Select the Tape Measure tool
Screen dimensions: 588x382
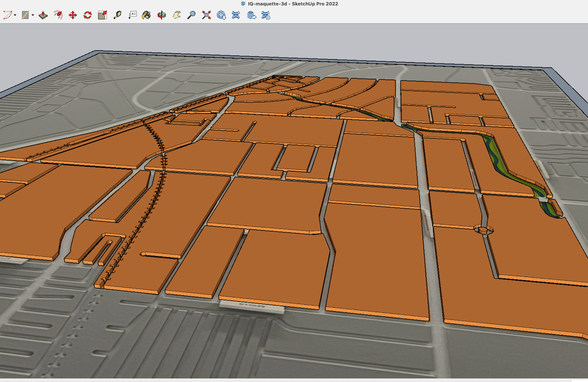(x=117, y=15)
